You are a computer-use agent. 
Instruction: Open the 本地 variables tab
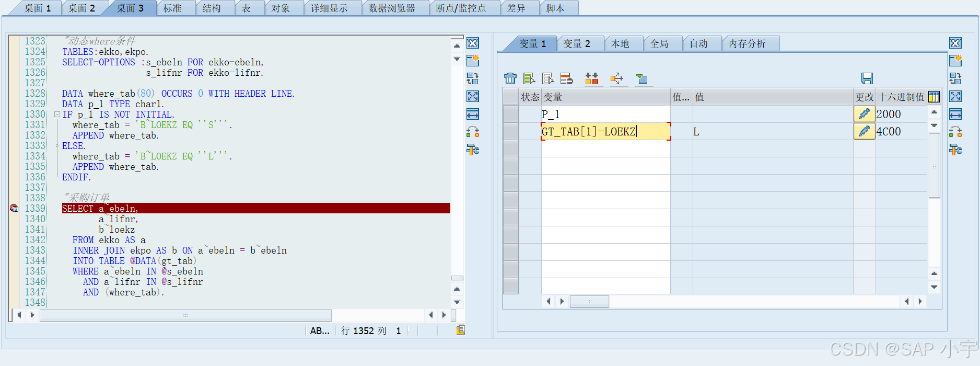click(621, 44)
